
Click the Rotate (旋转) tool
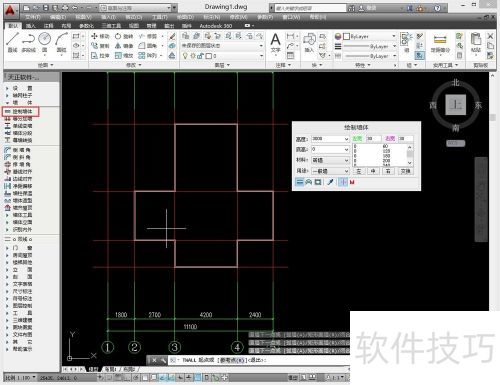coord(124,36)
